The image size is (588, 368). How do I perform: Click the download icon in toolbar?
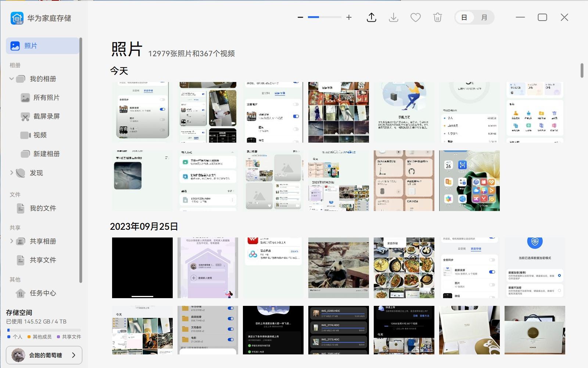(x=393, y=17)
